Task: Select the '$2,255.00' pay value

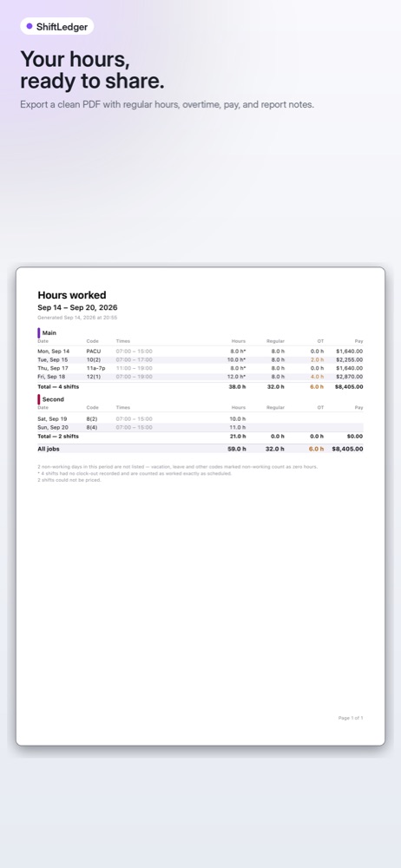Action: point(350,360)
